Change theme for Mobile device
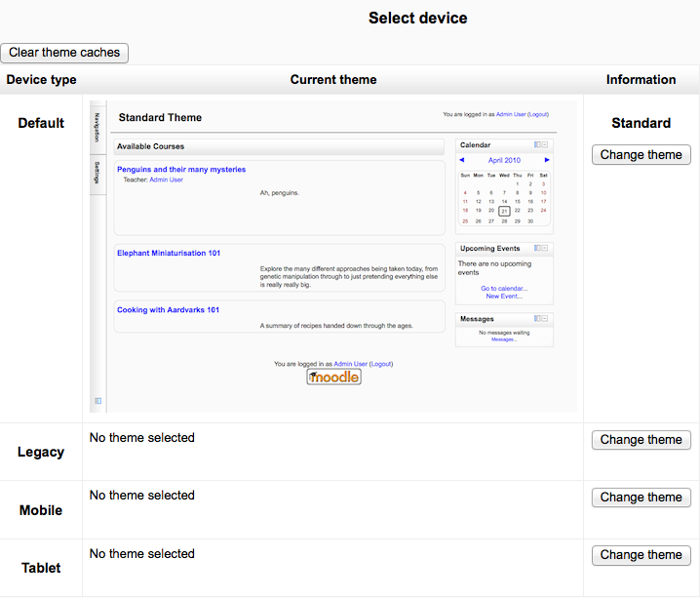The image size is (700, 598). point(642,498)
